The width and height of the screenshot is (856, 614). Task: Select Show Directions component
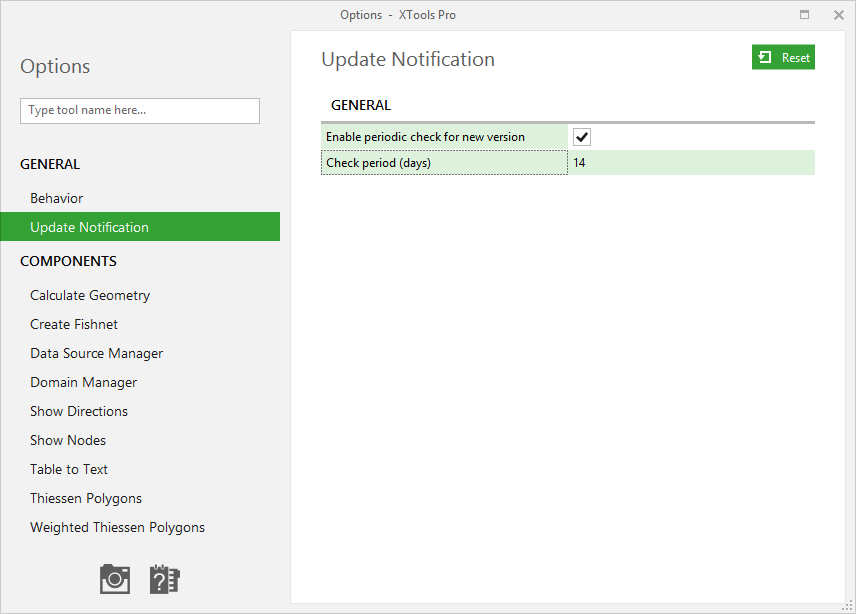[x=79, y=411]
